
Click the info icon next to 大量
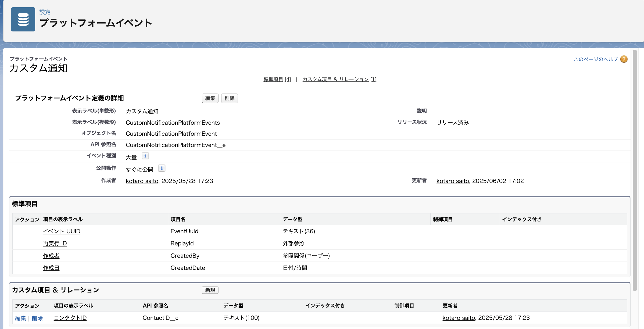tap(145, 156)
